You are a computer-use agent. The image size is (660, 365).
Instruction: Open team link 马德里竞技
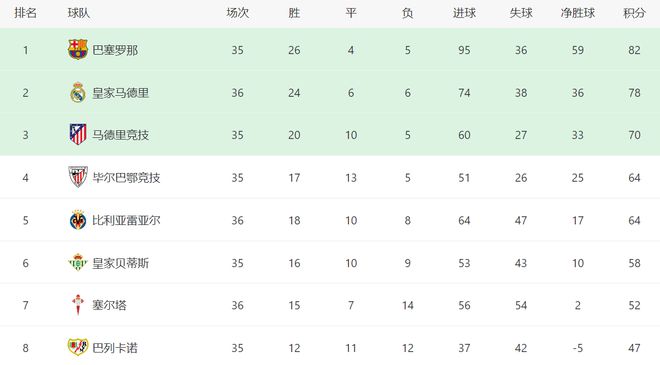(120, 135)
